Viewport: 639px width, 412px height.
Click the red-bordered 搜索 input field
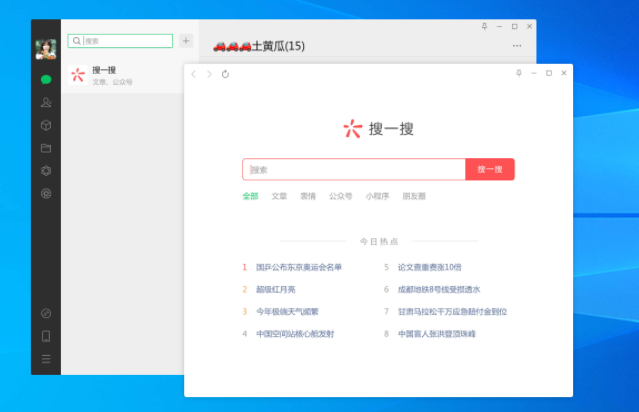354,170
